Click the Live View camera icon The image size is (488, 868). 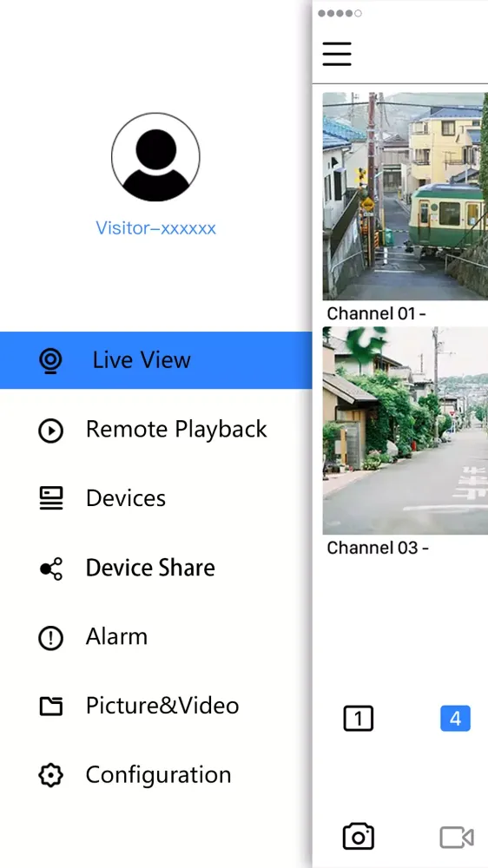click(50, 361)
